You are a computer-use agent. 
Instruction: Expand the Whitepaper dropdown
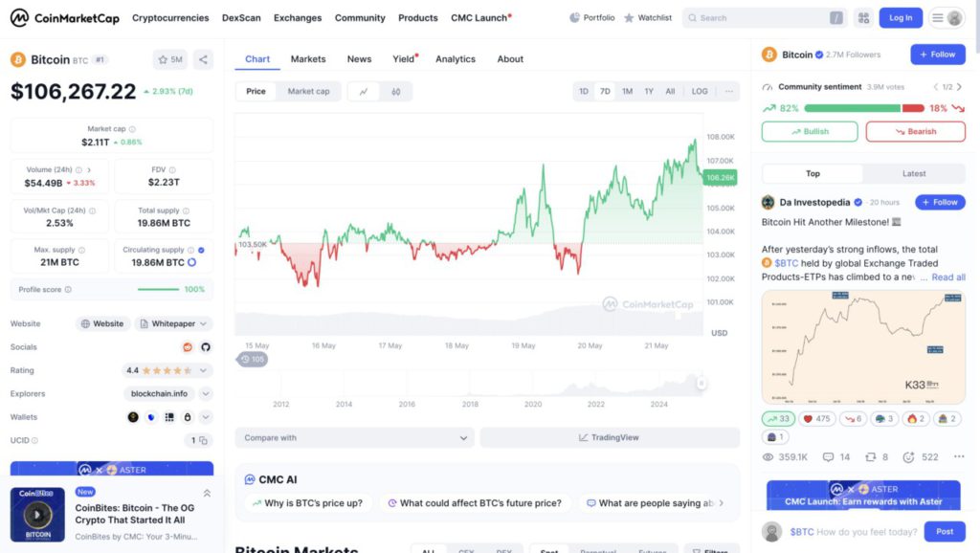click(x=174, y=324)
